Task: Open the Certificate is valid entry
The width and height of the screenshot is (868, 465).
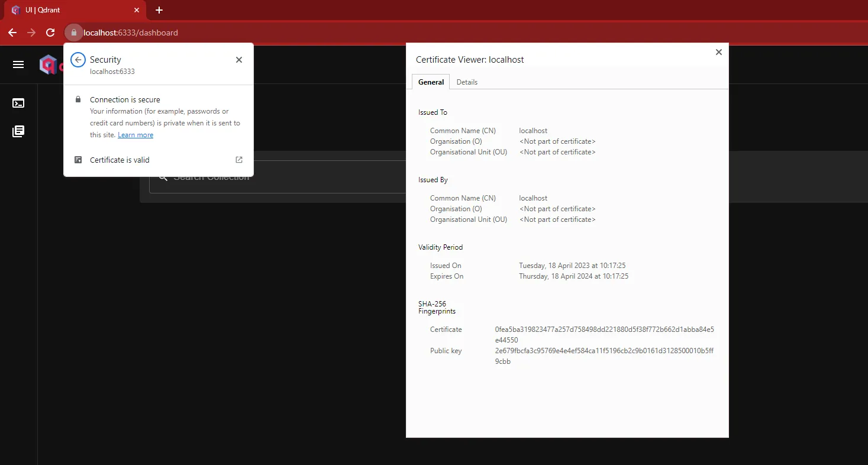Action: point(120,160)
